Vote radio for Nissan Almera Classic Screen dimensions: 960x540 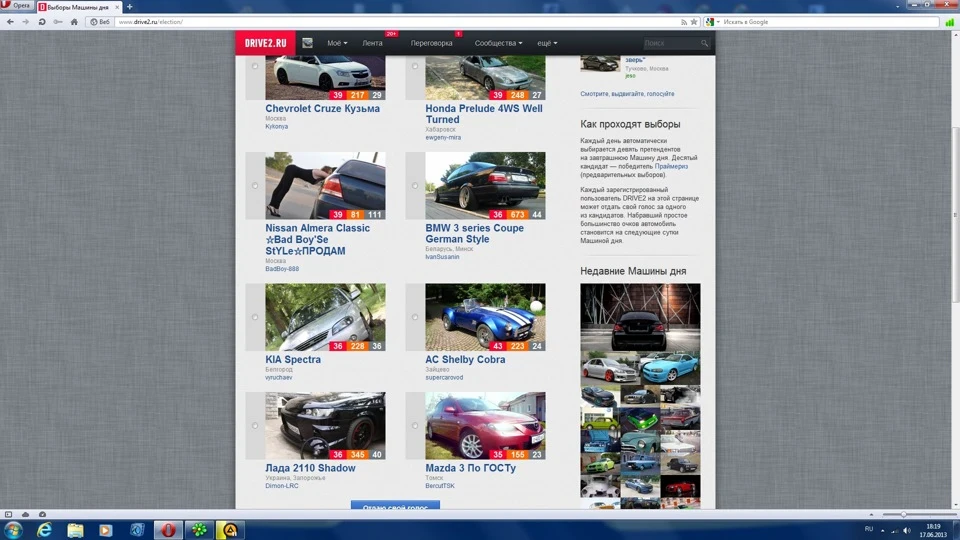pos(255,186)
